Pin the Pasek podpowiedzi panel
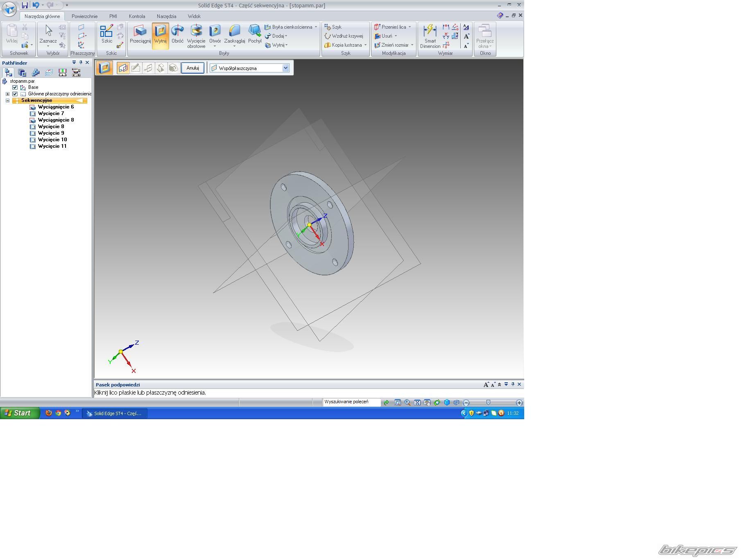This screenshot has height=560, width=747. tap(513, 384)
